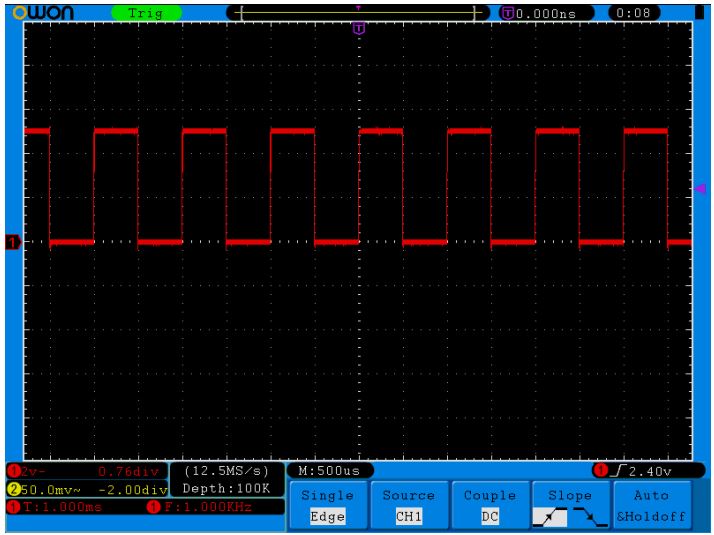Open the Source CH1 menu
This screenshot has width=714, height=535.
tap(409, 506)
